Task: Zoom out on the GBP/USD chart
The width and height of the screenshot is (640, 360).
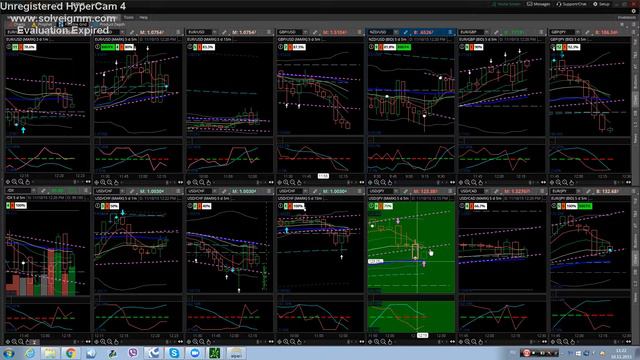Action: point(293,182)
